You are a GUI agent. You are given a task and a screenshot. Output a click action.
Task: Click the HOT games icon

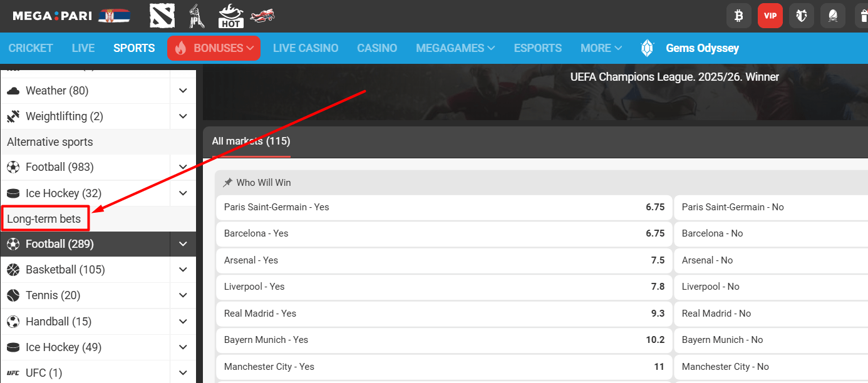230,16
